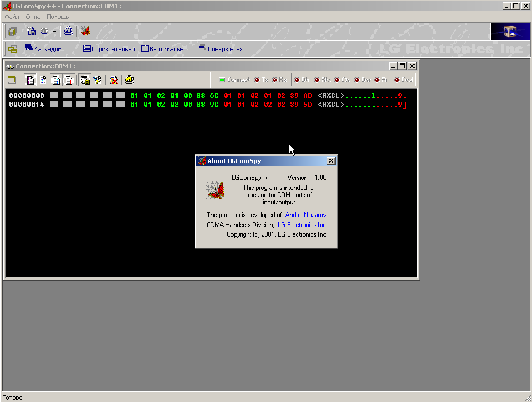Open the LG Electronics Inc link
Viewport: 532px width, 402px height.
point(302,225)
